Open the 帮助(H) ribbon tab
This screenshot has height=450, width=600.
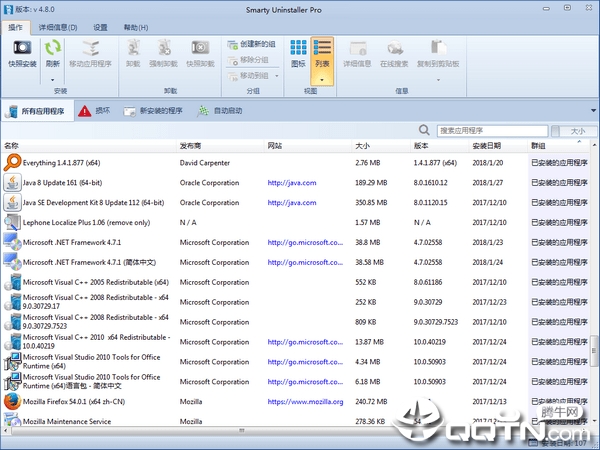coord(135,28)
